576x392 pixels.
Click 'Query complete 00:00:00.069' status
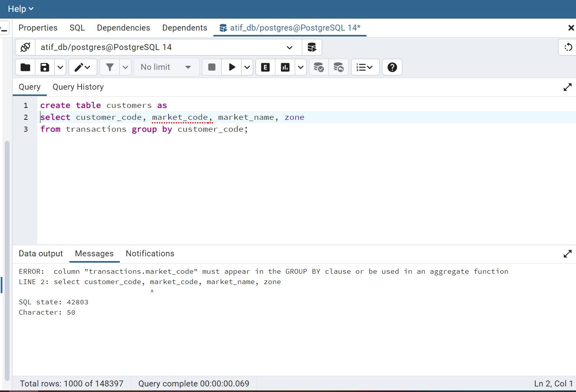(x=194, y=384)
